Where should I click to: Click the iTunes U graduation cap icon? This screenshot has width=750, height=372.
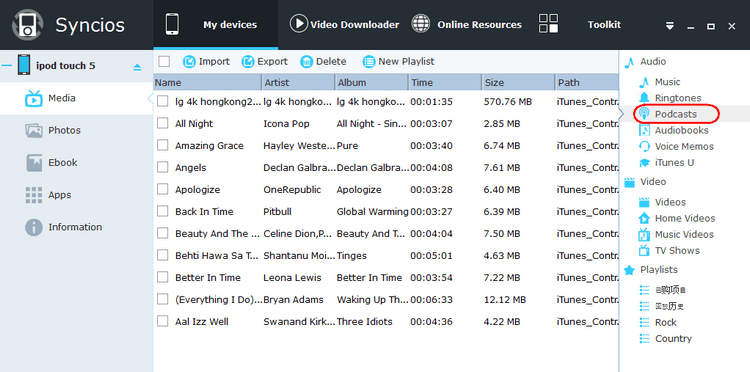point(644,163)
